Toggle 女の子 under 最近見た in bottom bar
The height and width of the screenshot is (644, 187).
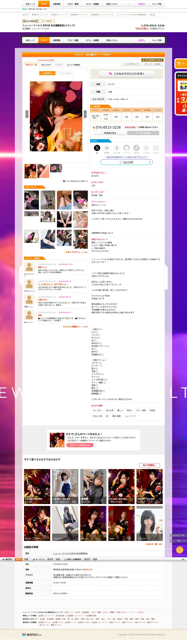tap(18, 559)
